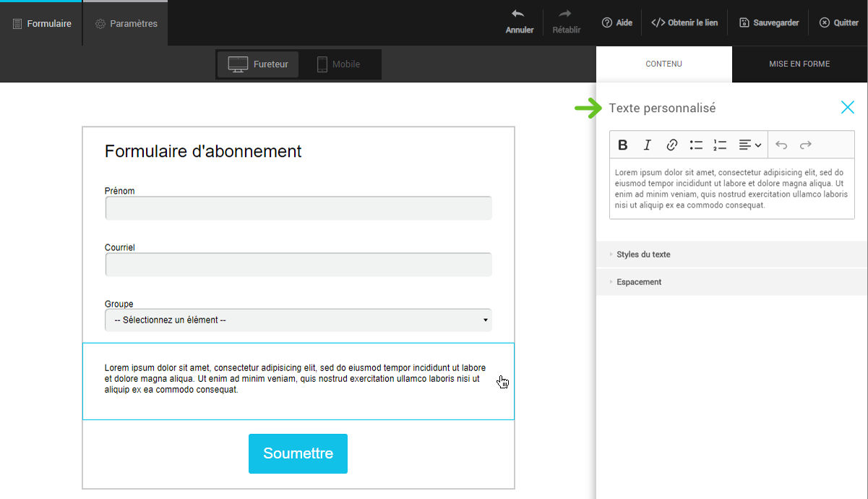Click the Sauvegarder button
868x499 pixels.
[769, 23]
